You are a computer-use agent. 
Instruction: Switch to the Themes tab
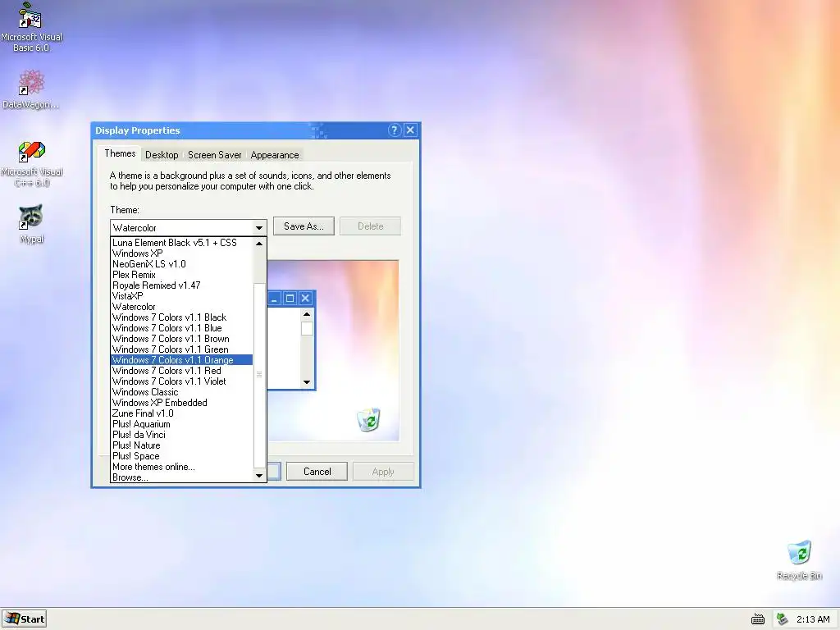(120, 153)
